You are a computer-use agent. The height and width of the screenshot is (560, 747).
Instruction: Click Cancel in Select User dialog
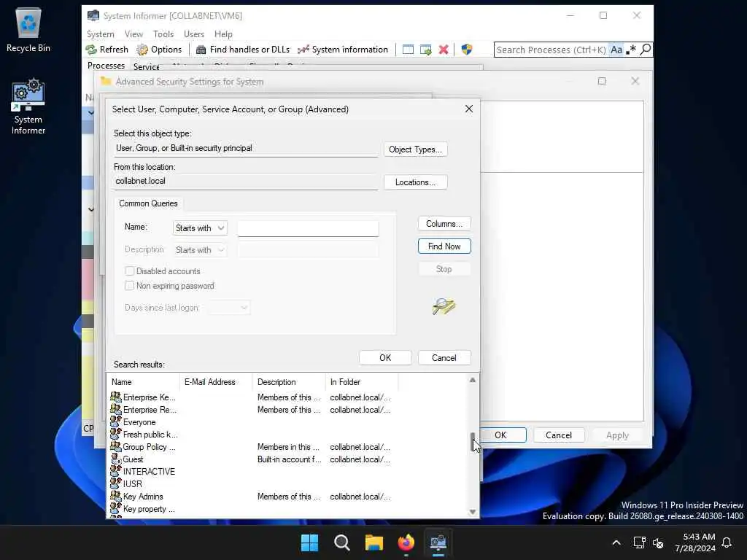click(x=444, y=357)
